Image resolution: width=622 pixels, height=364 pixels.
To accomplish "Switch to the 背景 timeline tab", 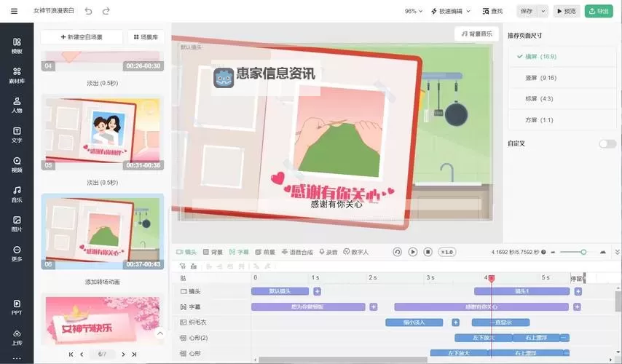I will (213, 252).
